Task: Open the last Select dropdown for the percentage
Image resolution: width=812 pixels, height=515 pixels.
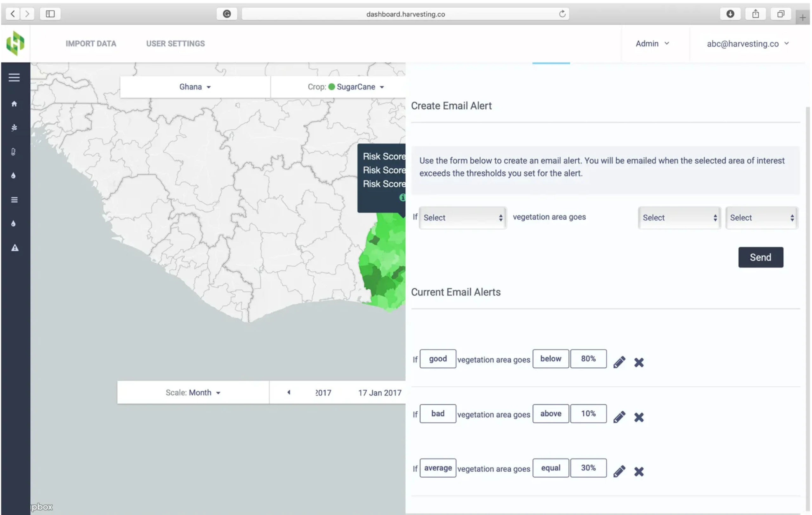Action: [762, 218]
